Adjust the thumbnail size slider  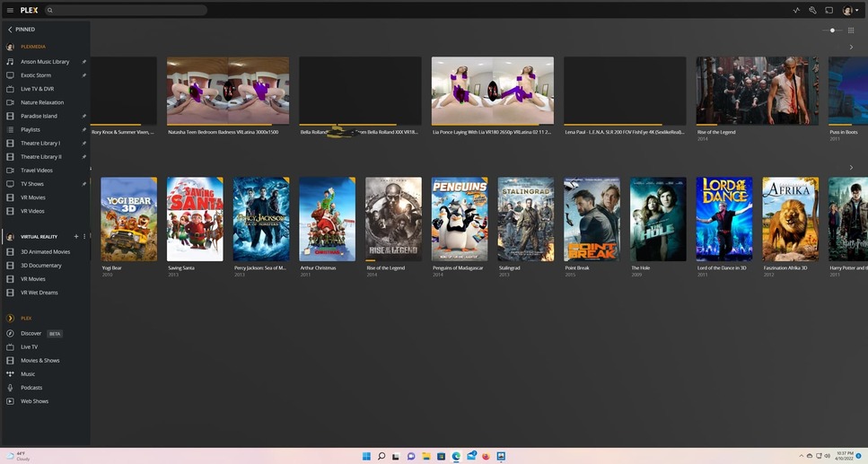(x=832, y=31)
